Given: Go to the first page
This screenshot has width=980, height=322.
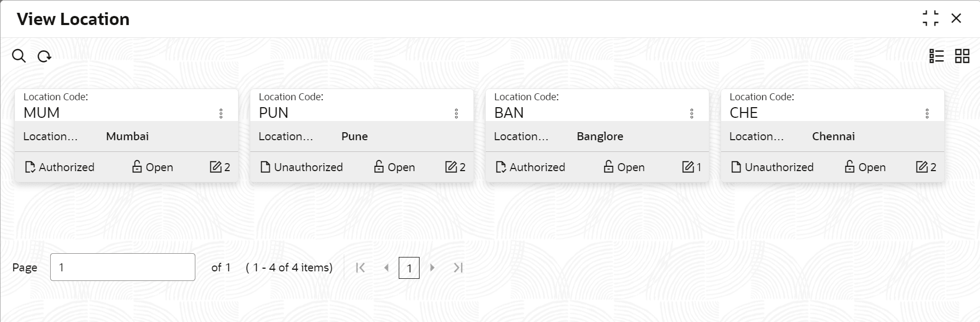Looking at the screenshot, I should (360, 268).
